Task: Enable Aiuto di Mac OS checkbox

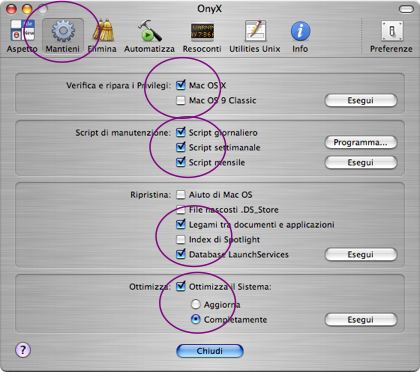Action: coord(181,195)
